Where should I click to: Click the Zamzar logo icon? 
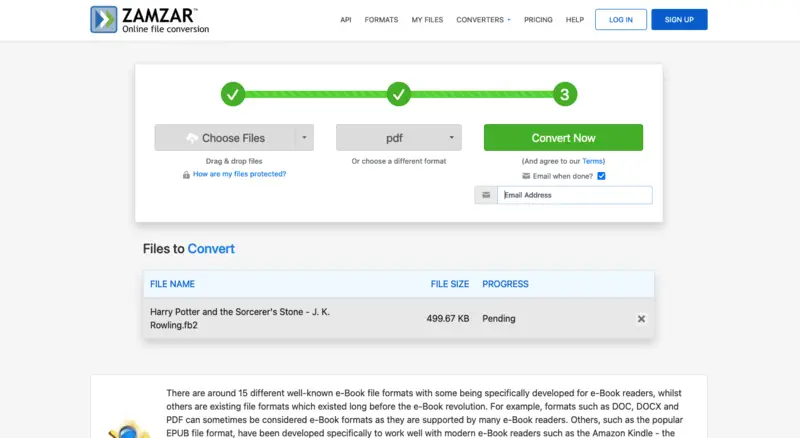(x=104, y=19)
